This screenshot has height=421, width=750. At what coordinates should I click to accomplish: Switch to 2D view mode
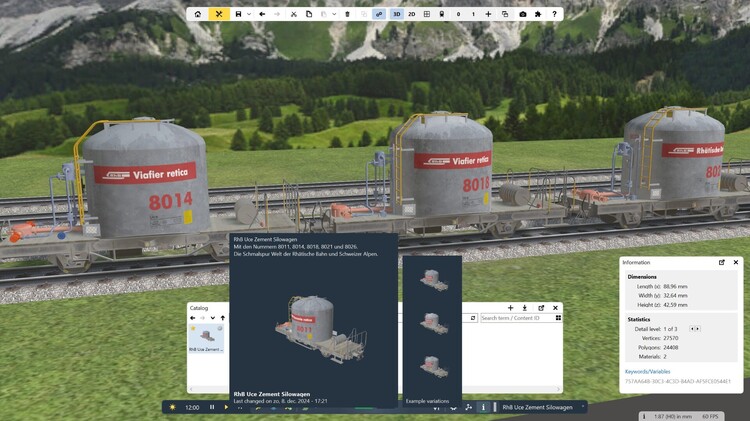tap(411, 14)
